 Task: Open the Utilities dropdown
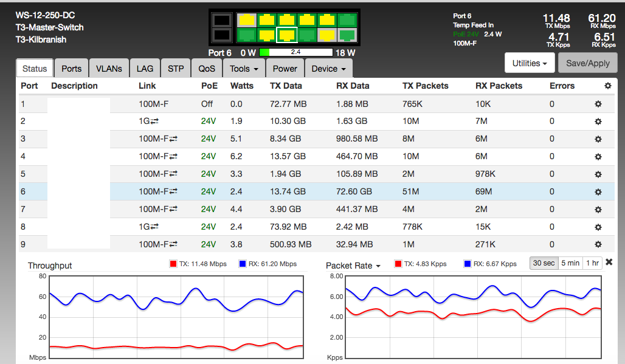point(530,63)
